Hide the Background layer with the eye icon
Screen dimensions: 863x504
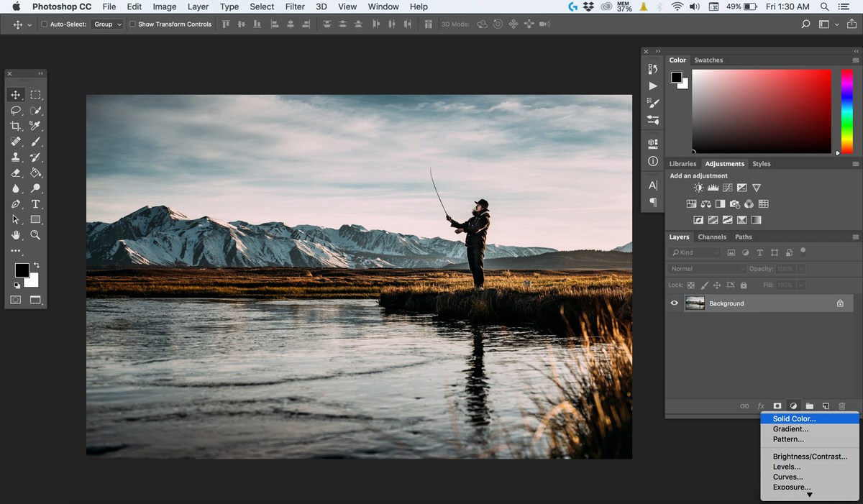click(674, 303)
